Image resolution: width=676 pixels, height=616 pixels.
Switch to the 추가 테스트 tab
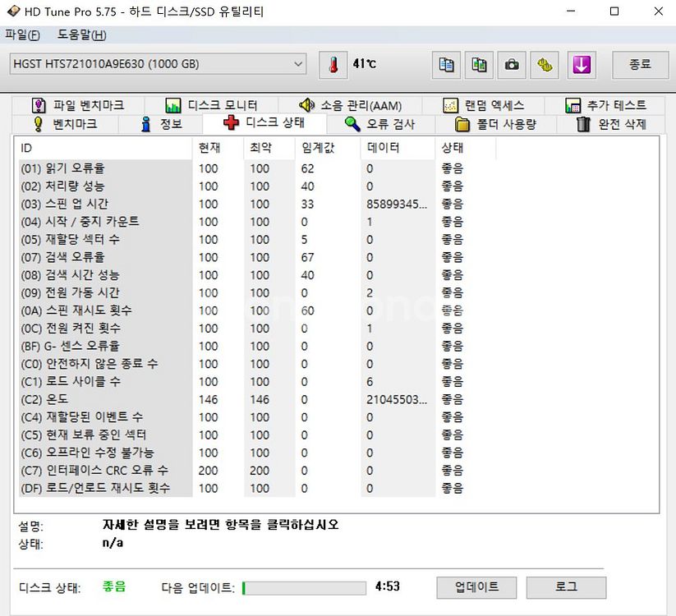tap(605, 105)
